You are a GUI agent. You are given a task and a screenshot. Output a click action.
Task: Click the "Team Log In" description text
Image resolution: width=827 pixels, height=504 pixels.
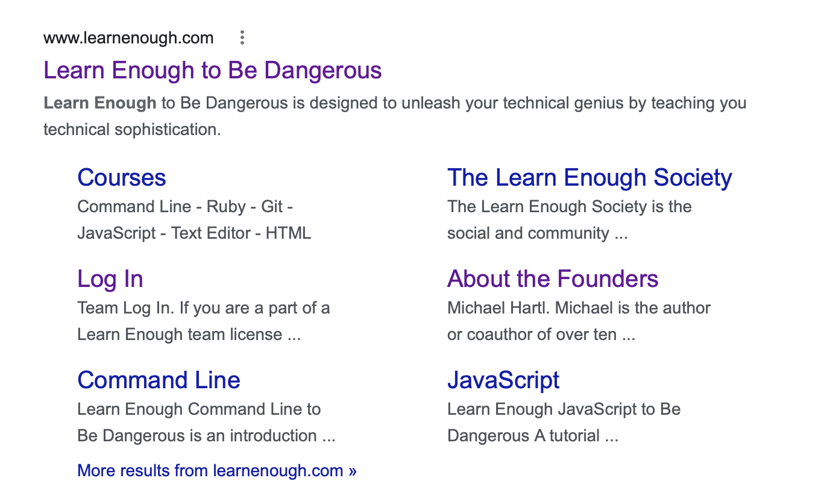click(125, 308)
